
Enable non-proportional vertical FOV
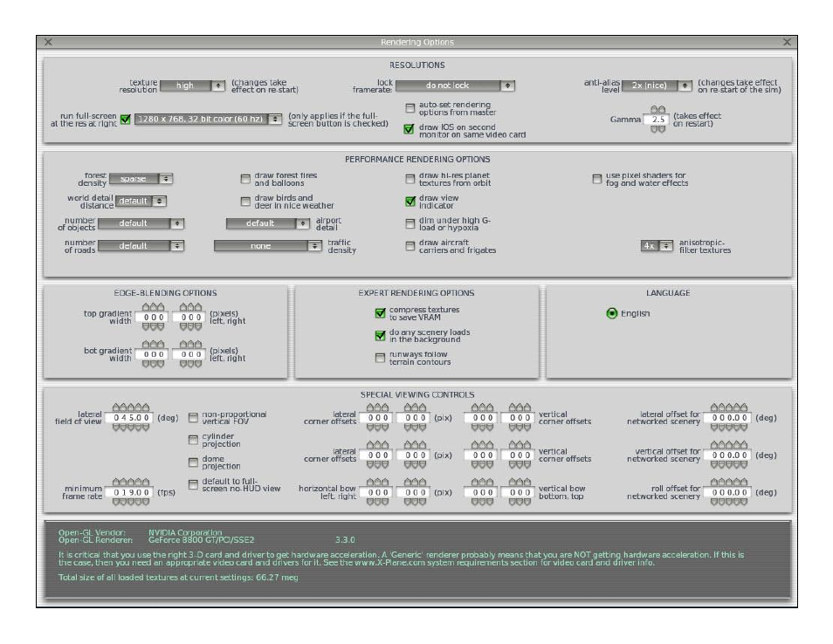(x=193, y=418)
